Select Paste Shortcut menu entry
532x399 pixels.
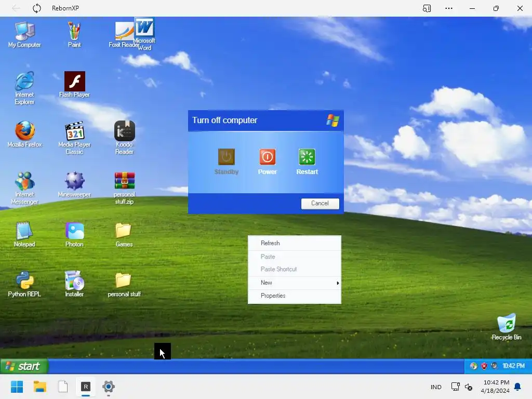tap(295, 270)
